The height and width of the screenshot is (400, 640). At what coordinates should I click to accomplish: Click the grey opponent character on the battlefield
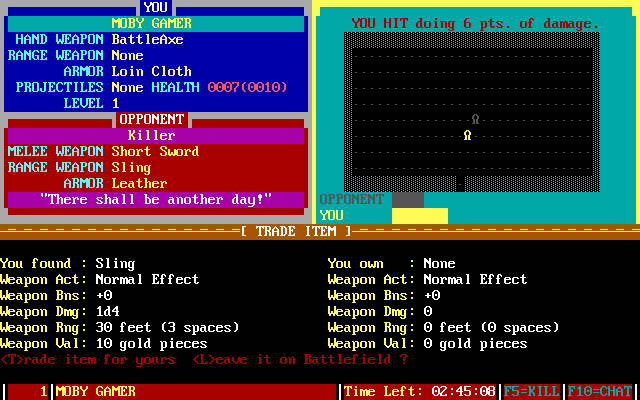pos(475,119)
